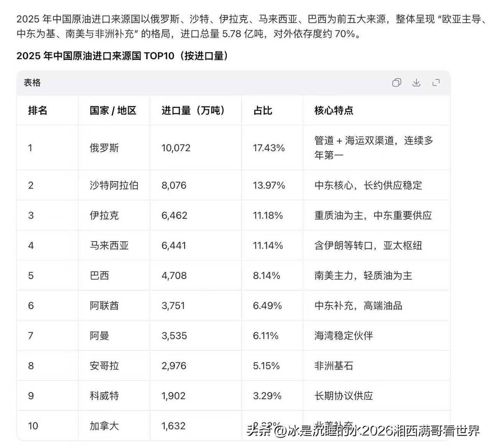The image size is (491, 448).
Task: Select the 国家/地区 column header
Action: [112, 111]
